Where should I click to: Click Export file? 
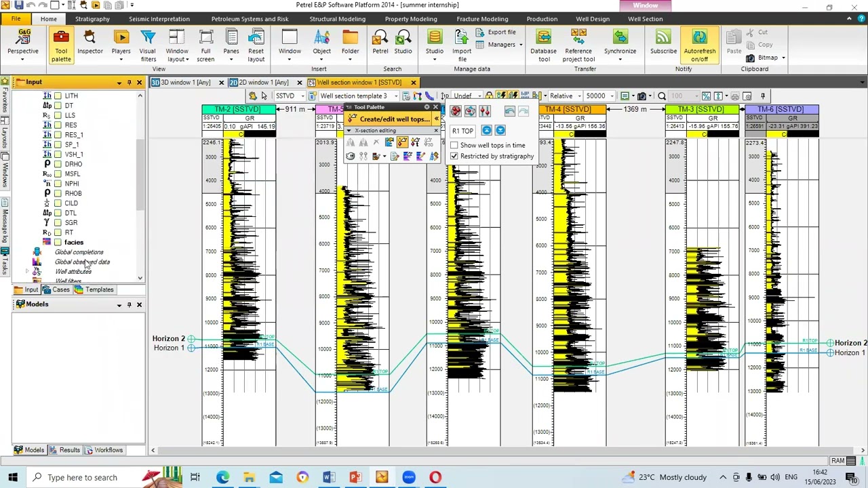pos(496,32)
